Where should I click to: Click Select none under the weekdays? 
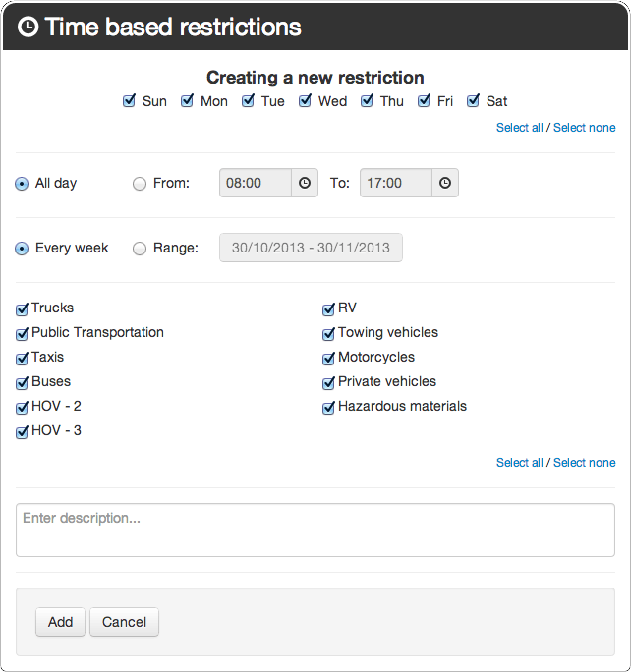584,128
